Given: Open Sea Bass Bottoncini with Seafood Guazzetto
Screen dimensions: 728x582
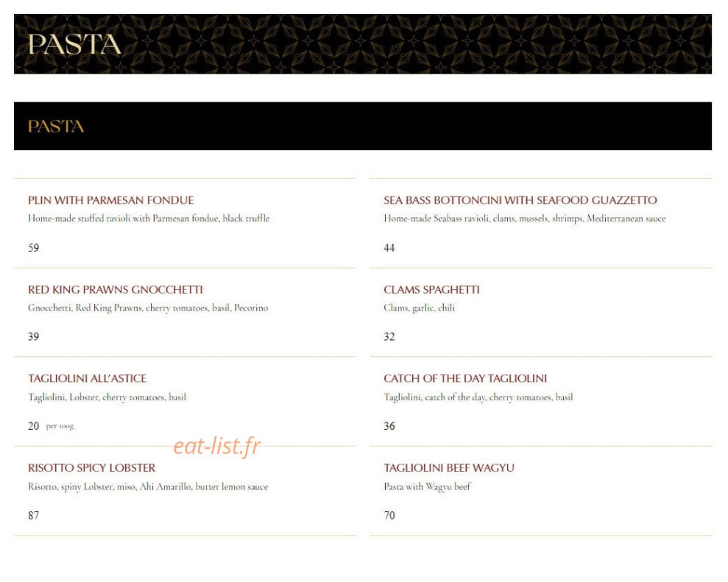Looking at the screenshot, I should click(x=520, y=200).
